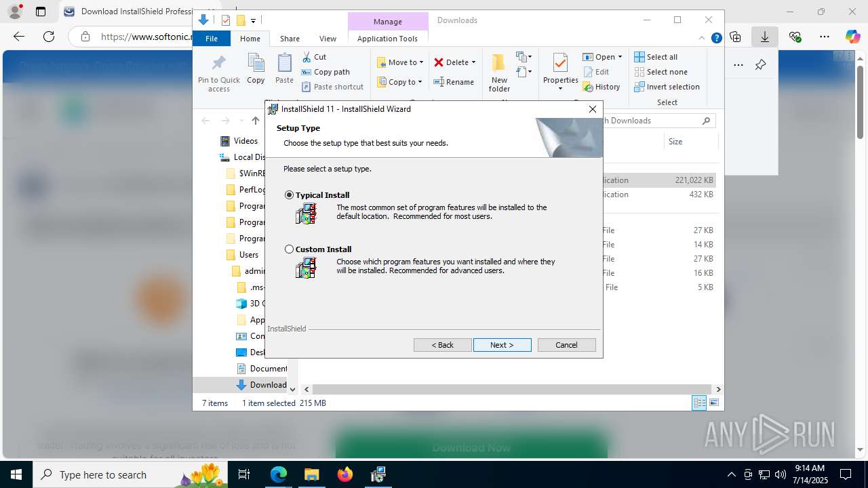Open Edge Settings and more menu

tap(824, 37)
